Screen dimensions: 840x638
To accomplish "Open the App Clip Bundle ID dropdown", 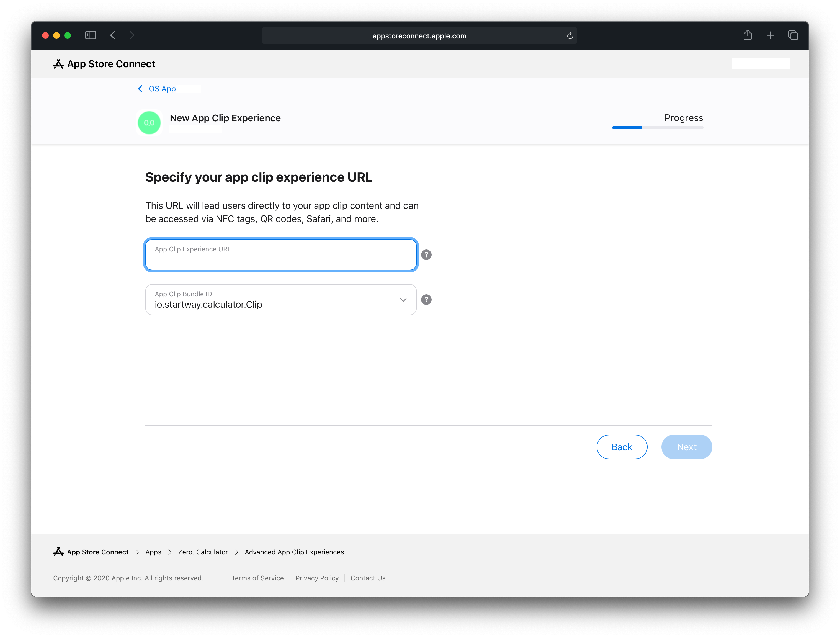I will tap(403, 300).
